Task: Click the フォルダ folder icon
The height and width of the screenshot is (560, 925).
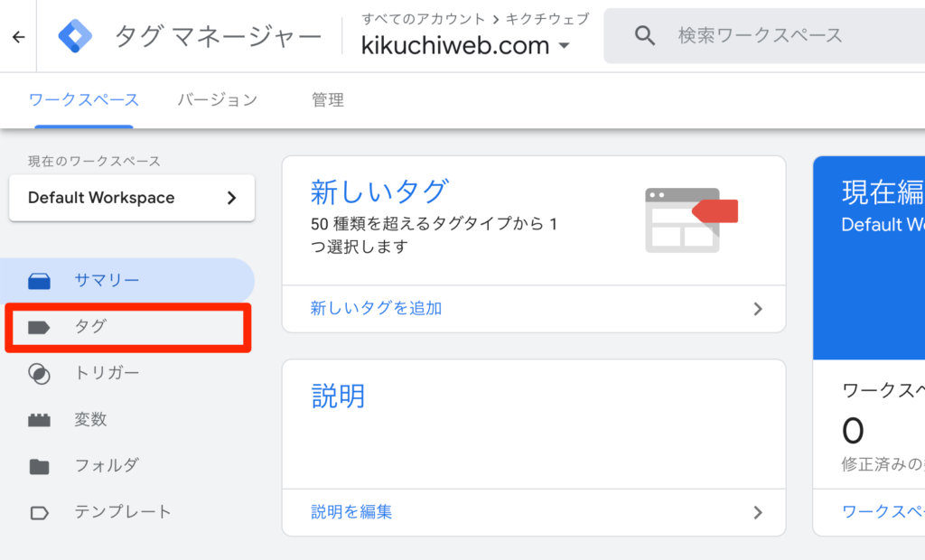Action: point(40,466)
